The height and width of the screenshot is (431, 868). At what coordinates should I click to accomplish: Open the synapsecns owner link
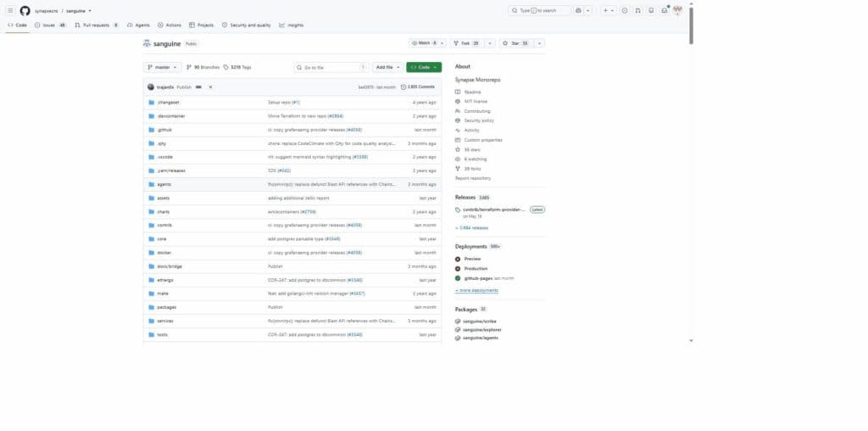[46, 11]
